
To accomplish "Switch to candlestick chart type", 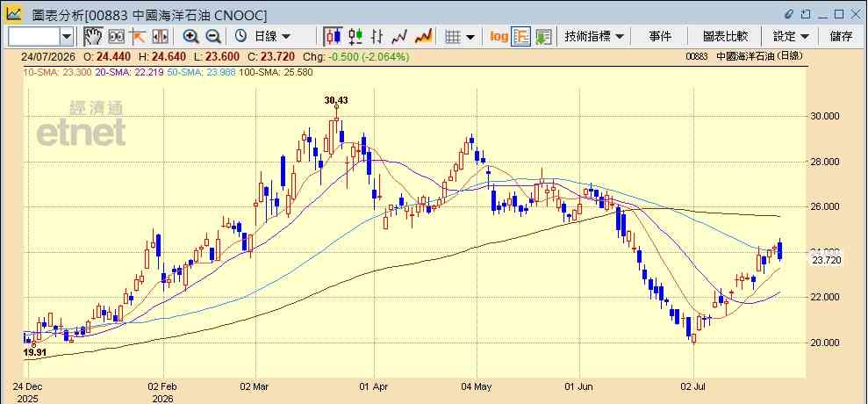I will (x=333, y=37).
